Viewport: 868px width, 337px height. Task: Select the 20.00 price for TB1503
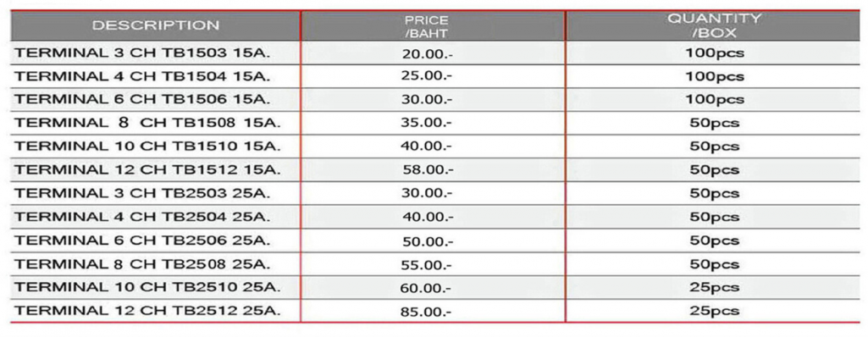(428, 53)
